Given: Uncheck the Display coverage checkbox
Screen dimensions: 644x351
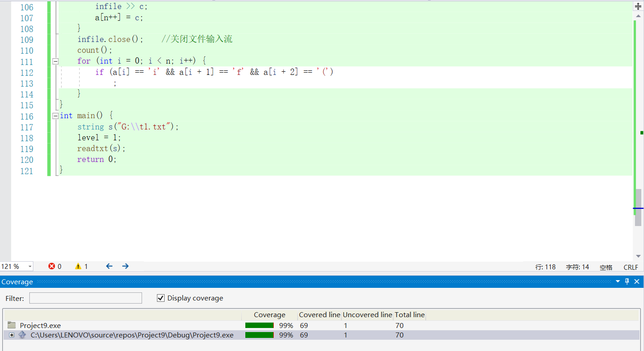Looking at the screenshot, I should [x=161, y=298].
